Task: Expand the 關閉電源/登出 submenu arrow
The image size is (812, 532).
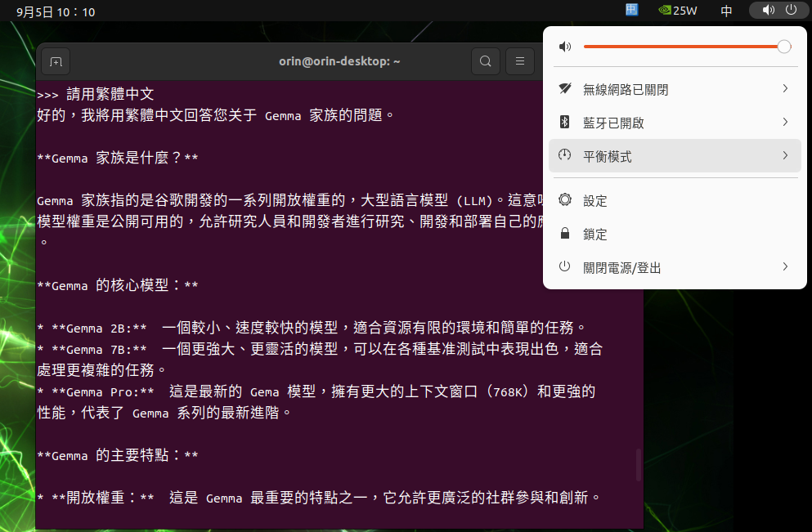Action: point(786,266)
